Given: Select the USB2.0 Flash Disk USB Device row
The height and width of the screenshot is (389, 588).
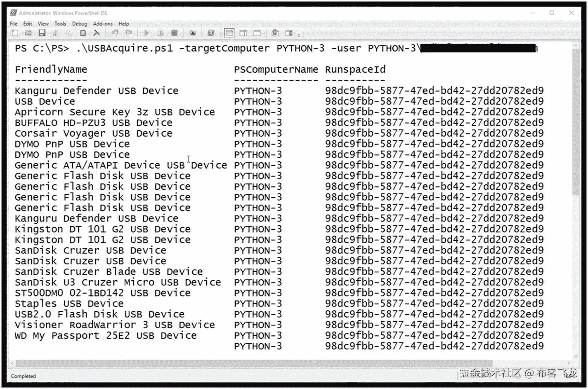Looking at the screenshot, I should (279, 314).
